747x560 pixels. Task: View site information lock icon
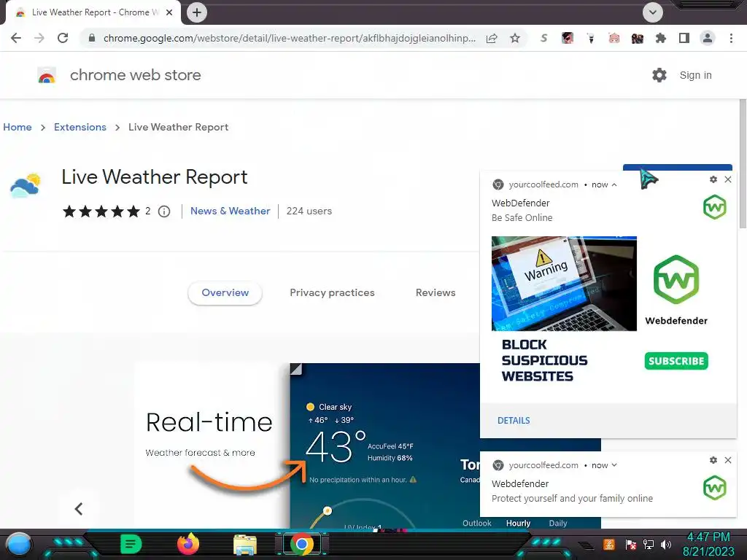pos(92,38)
